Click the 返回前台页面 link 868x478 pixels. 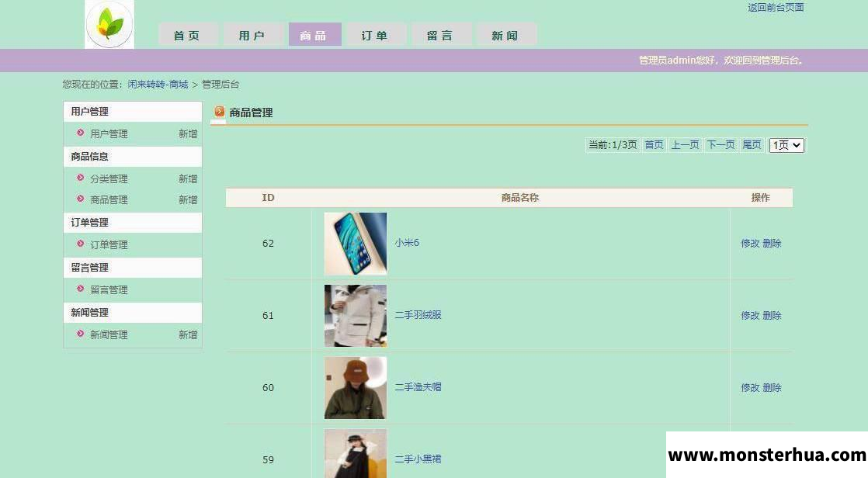tap(776, 7)
